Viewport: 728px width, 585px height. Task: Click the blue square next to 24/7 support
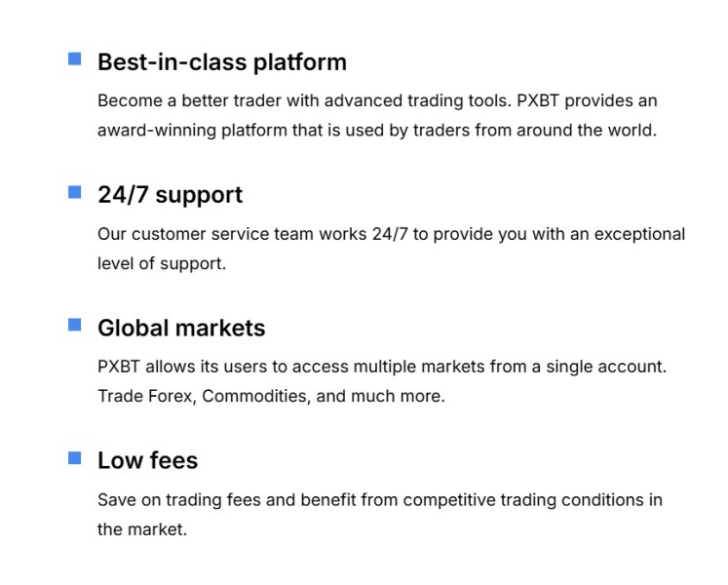(x=74, y=192)
